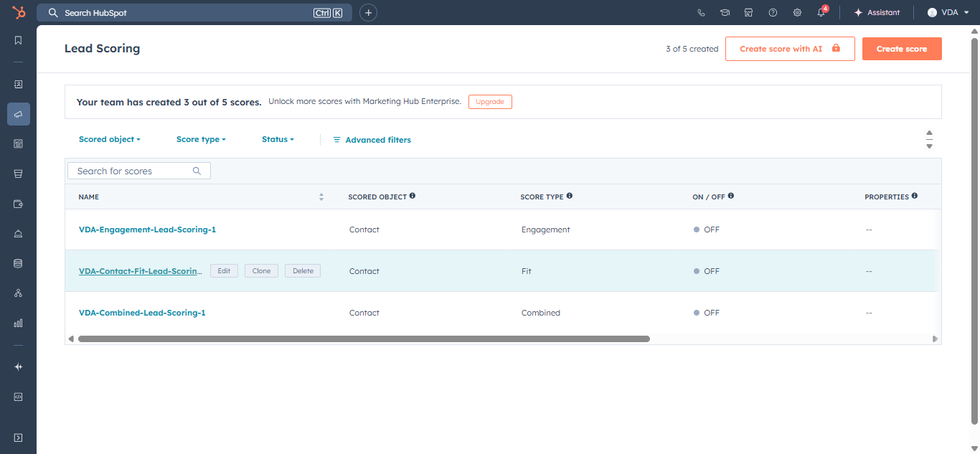
Task: Open the Data Management database sidebar icon
Action: coord(19,263)
